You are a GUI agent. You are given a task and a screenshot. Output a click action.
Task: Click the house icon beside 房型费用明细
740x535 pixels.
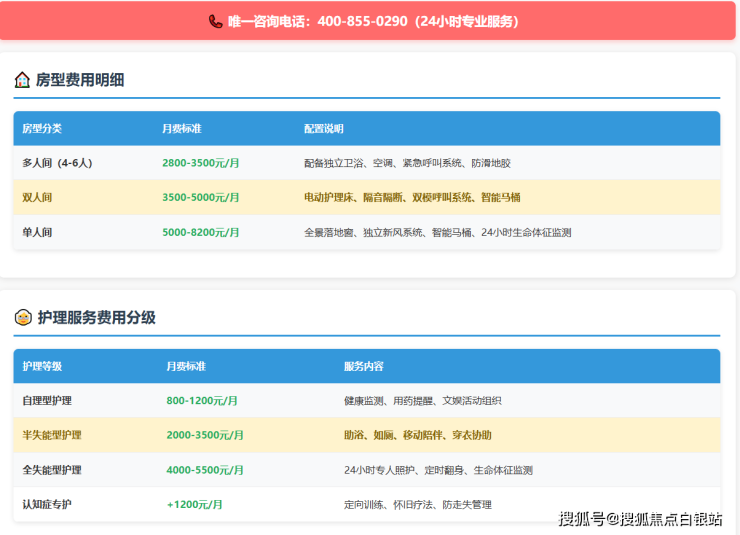point(22,80)
